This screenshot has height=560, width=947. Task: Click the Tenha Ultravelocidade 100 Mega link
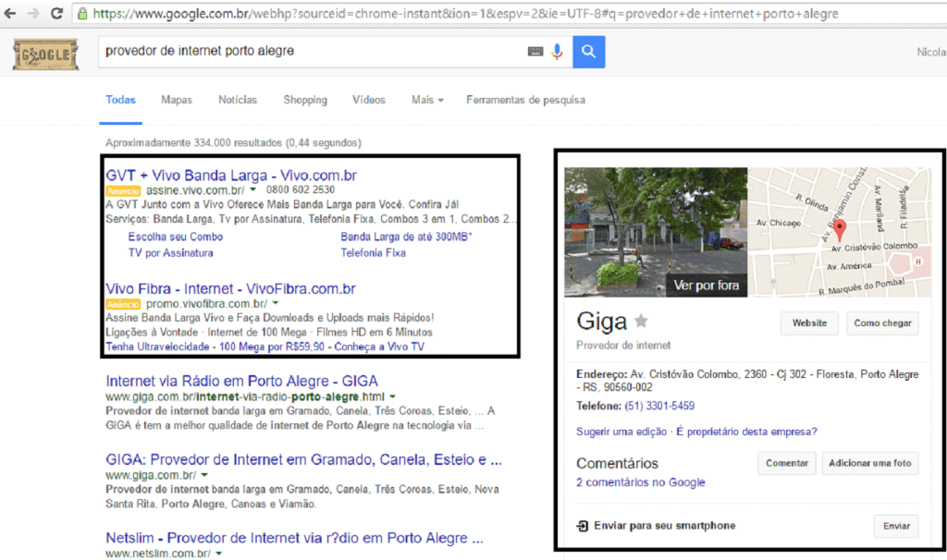pyautogui.click(x=265, y=347)
